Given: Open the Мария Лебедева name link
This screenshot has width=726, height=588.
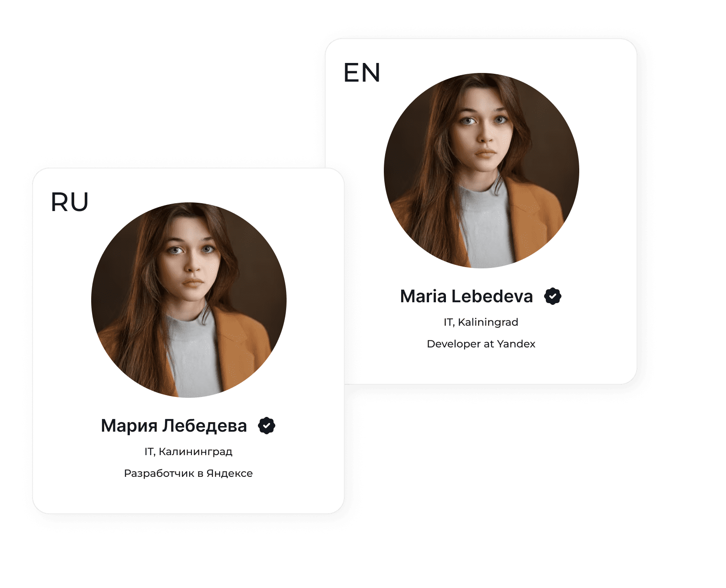Looking at the screenshot, I should tap(174, 426).
